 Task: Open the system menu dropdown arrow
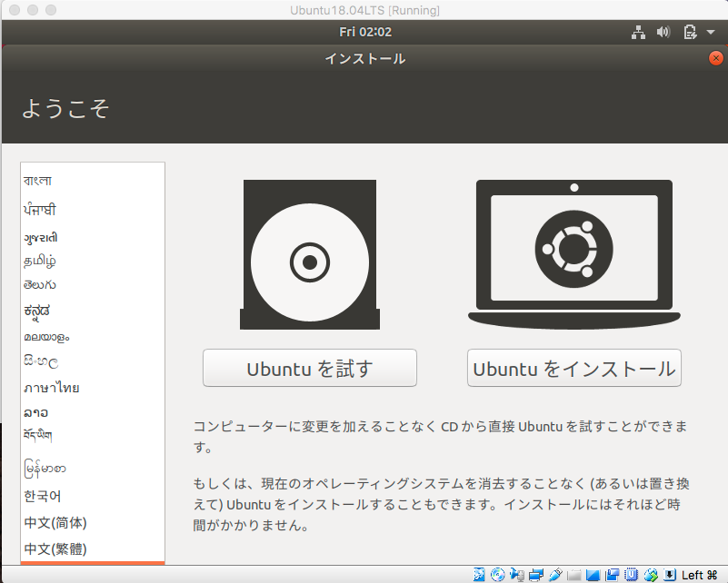711,32
